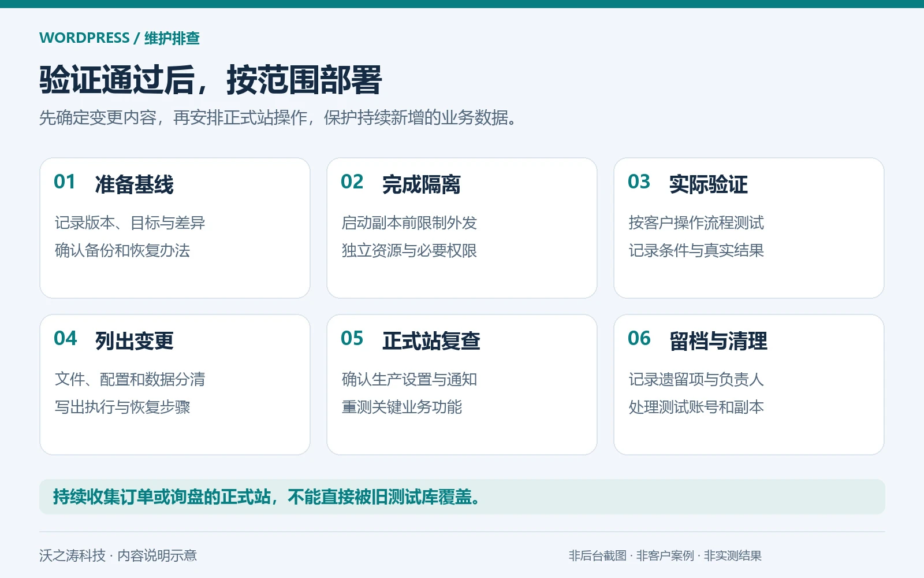Select step number 02
Image resolution: width=924 pixels, height=578 pixels.
[x=352, y=182]
